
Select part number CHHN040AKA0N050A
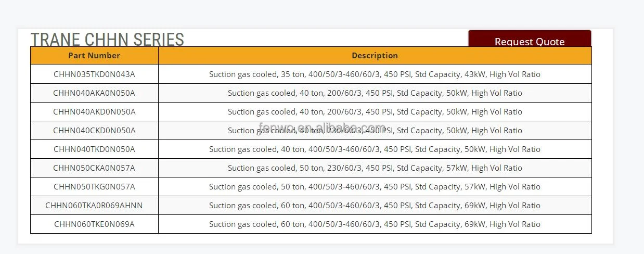[94, 93]
